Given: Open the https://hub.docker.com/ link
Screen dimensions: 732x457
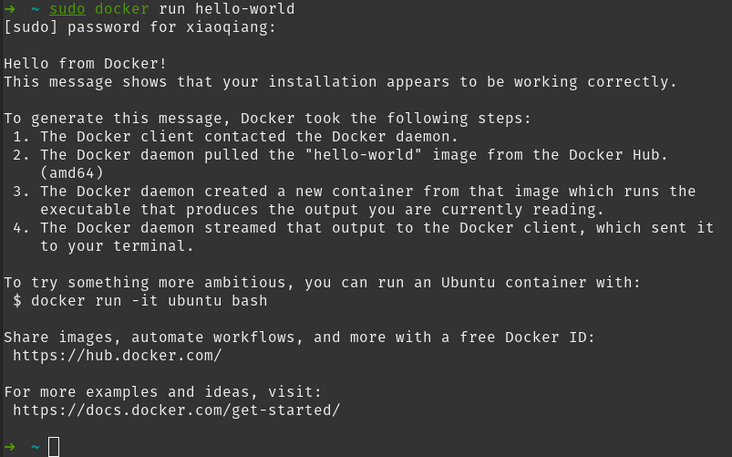Looking at the screenshot, I should (117, 355).
